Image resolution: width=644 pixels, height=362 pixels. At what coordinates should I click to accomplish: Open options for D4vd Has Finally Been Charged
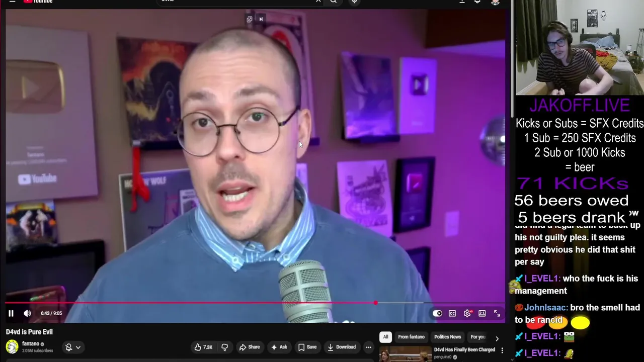pos(502,350)
